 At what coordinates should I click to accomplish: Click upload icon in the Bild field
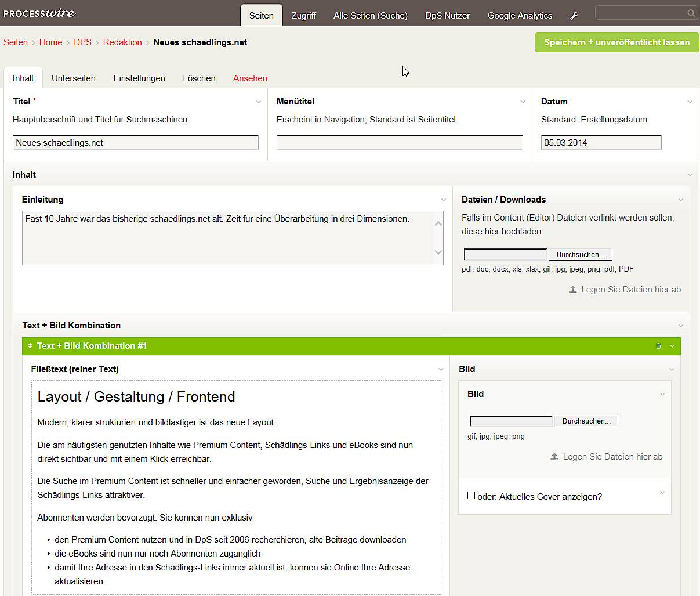pyautogui.click(x=554, y=457)
